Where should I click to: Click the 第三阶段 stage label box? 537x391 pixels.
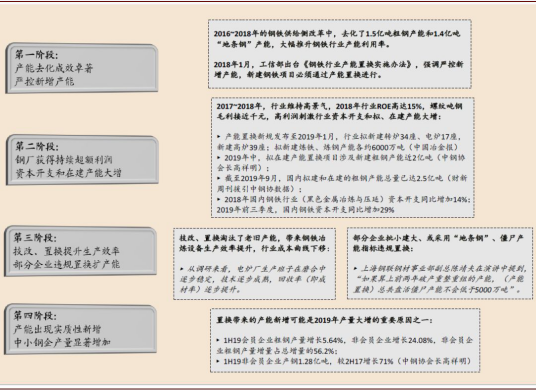[x=80, y=251]
